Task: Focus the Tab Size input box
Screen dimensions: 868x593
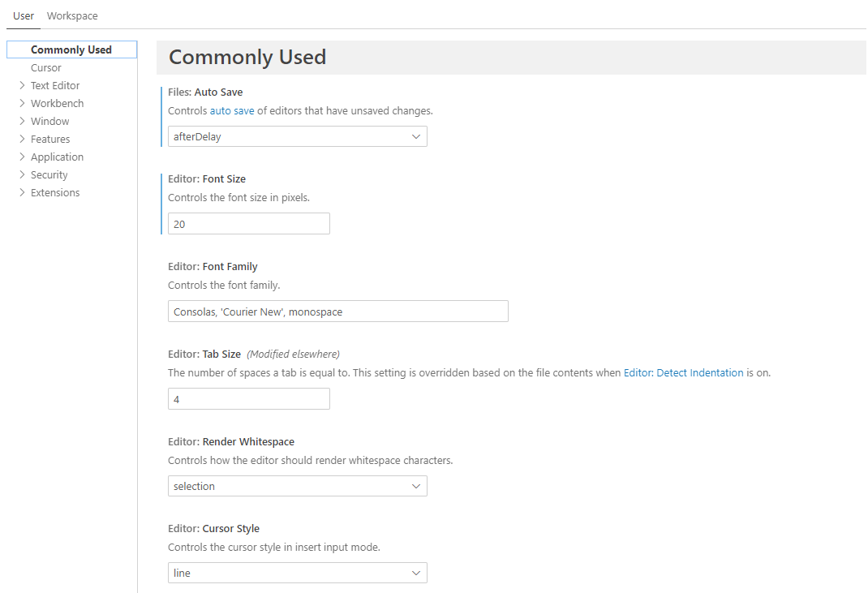Action: (248, 400)
